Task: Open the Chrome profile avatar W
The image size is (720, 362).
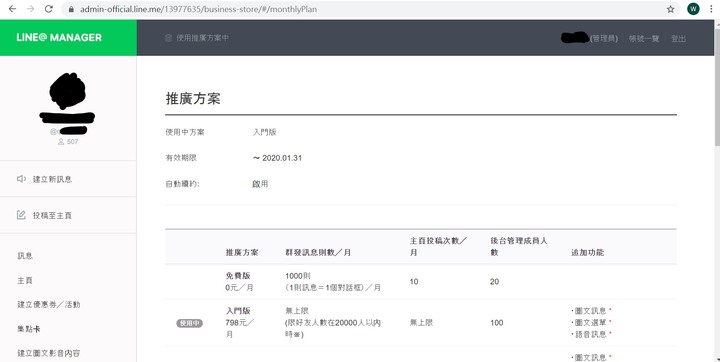Action: click(693, 9)
